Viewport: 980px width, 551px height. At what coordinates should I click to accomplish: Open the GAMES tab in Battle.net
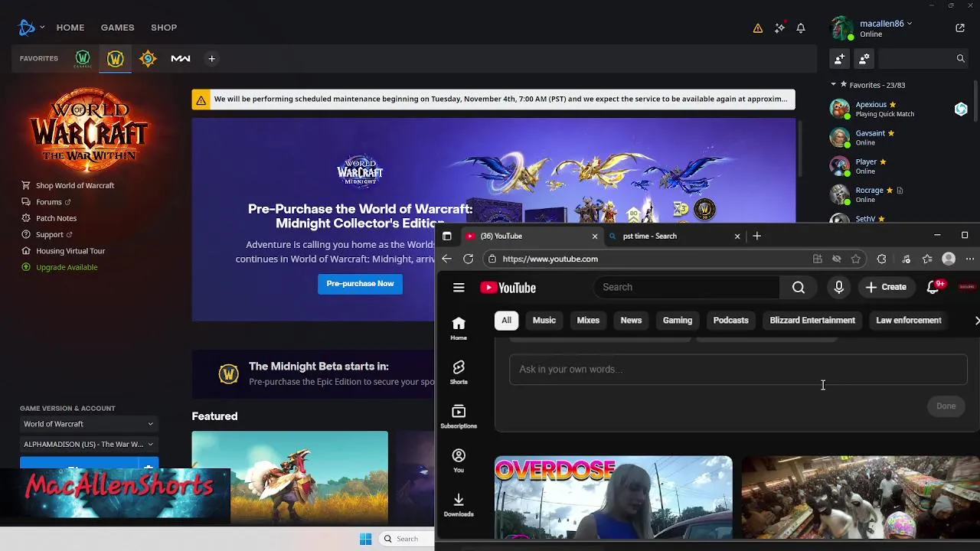coord(117,28)
